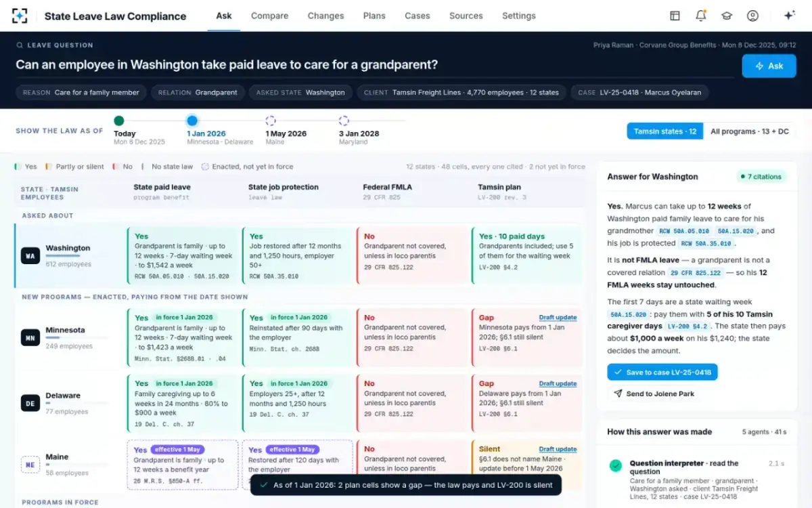Select the 1 May 2026 Maine timeline marker

[271, 121]
